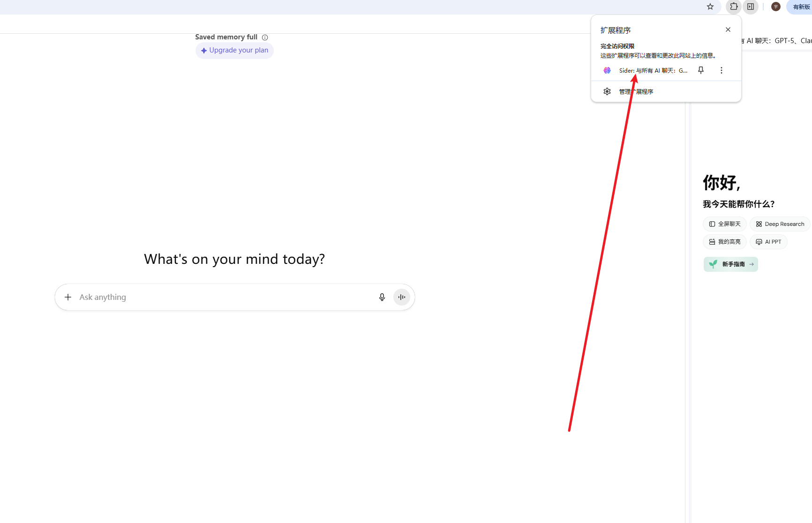The image size is (812, 523).
Task: Click the 我今天能帮你什么 text in Sider
Action: tap(738, 204)
